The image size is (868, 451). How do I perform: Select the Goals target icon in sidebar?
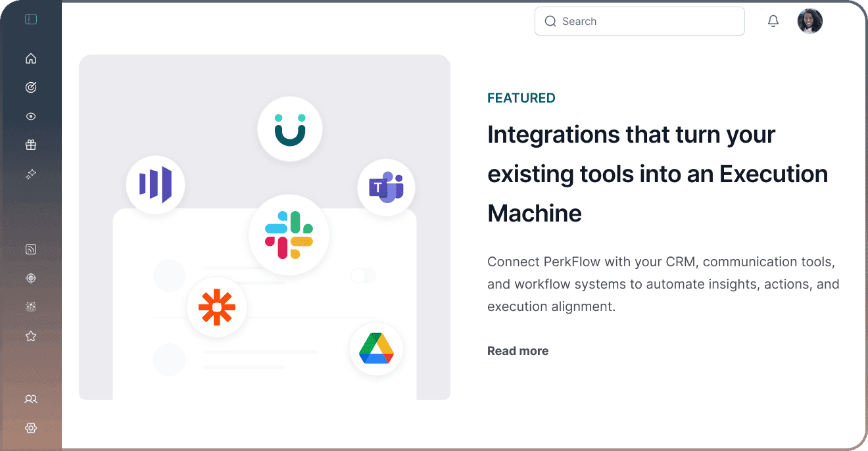[x=30, y=87]
